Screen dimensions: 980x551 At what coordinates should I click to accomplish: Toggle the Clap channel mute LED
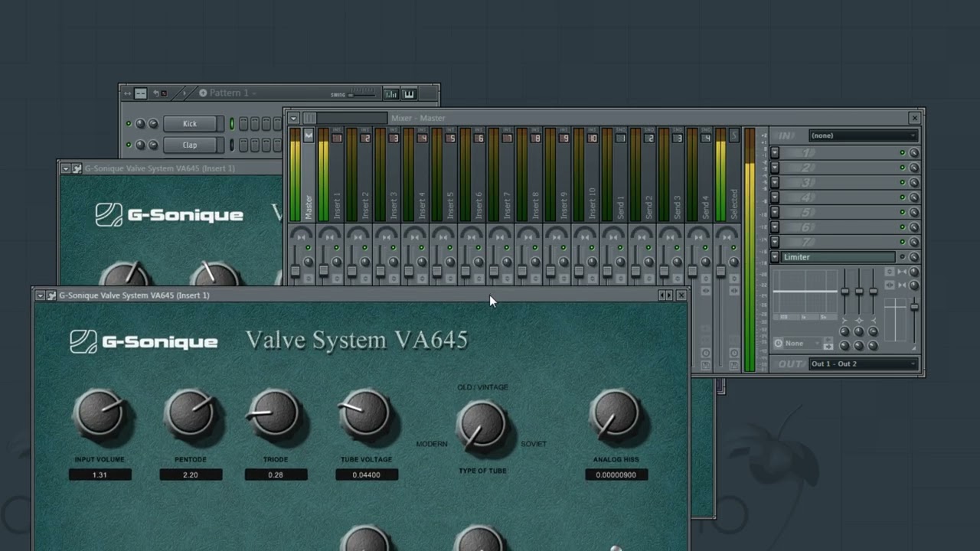[x=129, y=145]
